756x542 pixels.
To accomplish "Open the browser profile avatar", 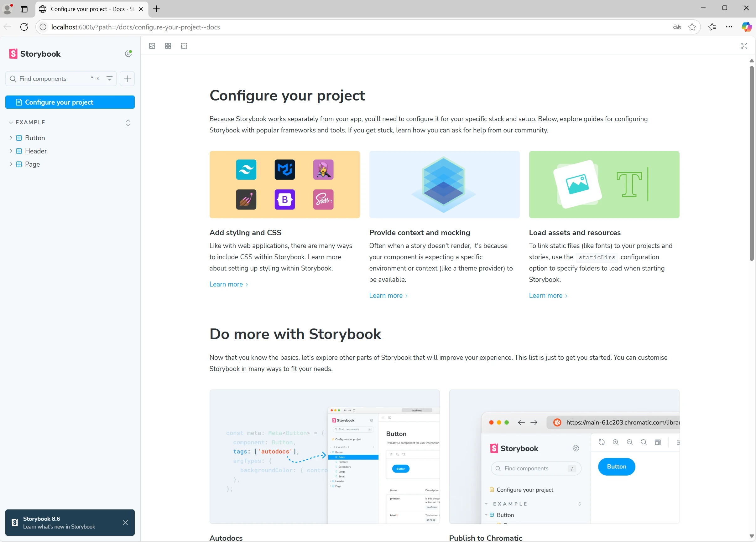I will point(7,9).
